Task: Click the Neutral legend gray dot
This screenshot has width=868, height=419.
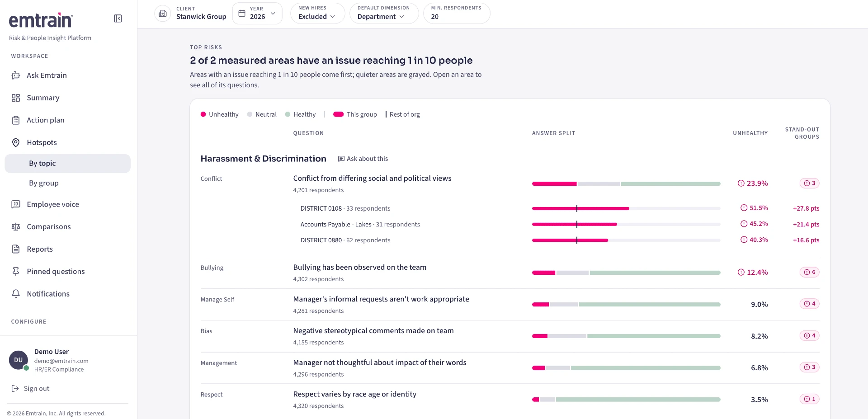Action: [x=250, y=114]
